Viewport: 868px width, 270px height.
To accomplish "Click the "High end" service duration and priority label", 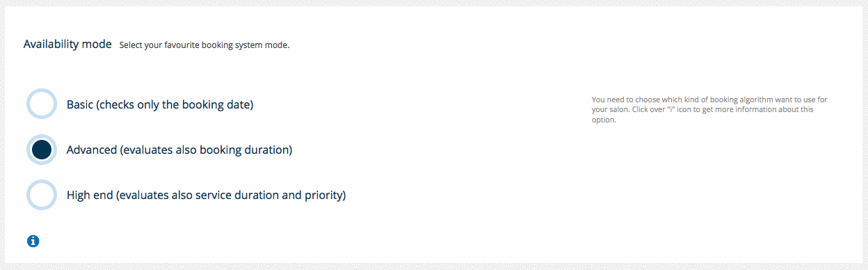I will coord(207,196).
